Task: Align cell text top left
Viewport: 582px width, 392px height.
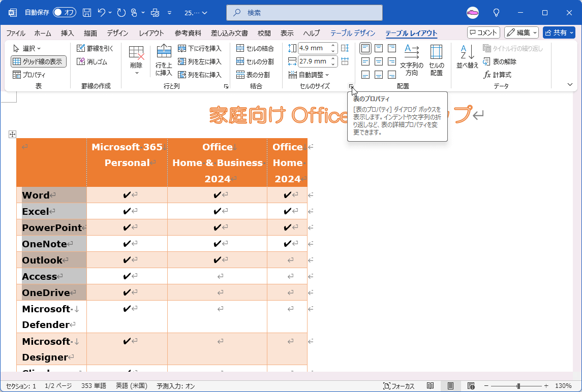Action: (365, 48)
